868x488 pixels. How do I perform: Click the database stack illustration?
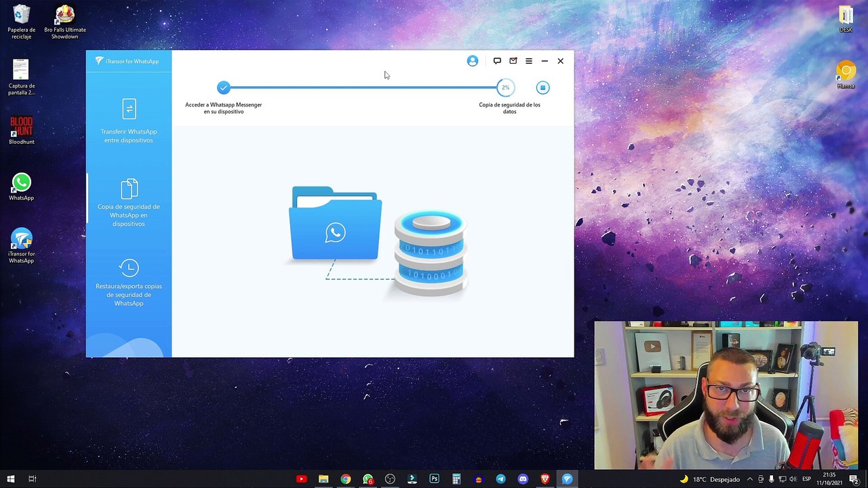(431, 252)
